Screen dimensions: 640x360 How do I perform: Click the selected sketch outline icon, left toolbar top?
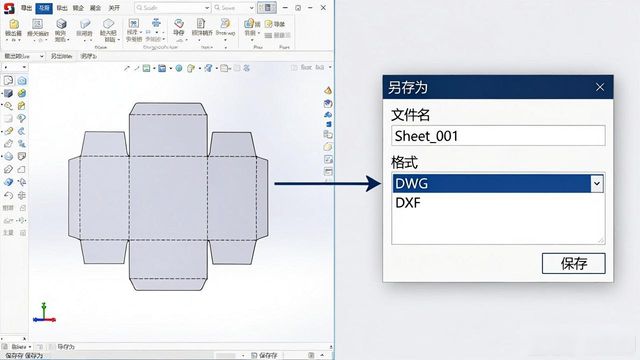tap(8, 80)
